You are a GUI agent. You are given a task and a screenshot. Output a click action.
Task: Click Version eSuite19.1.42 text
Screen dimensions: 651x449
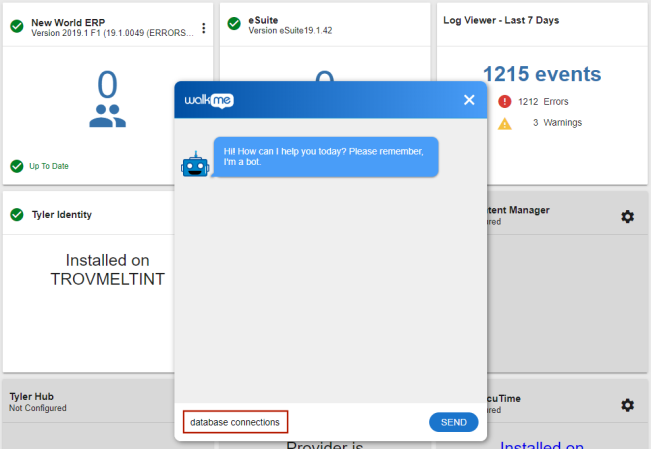click(290, 30)
